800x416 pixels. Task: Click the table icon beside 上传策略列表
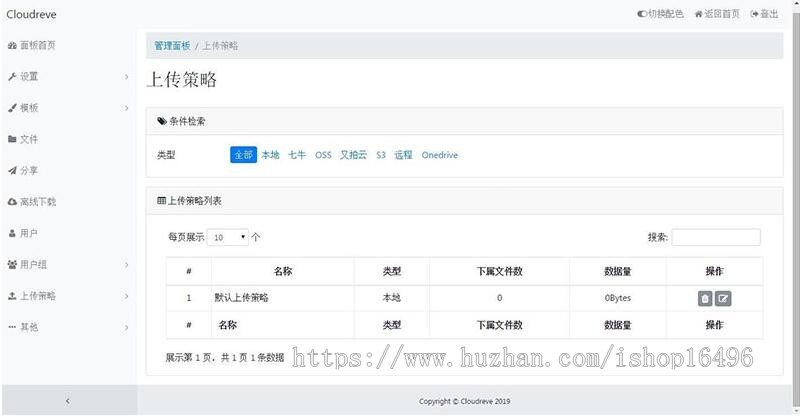coord(162,201)
